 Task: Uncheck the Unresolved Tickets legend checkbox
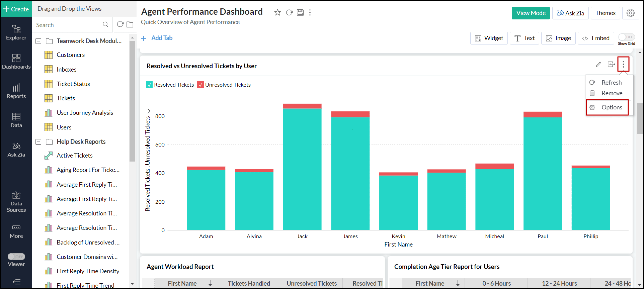tap(200, 85)
